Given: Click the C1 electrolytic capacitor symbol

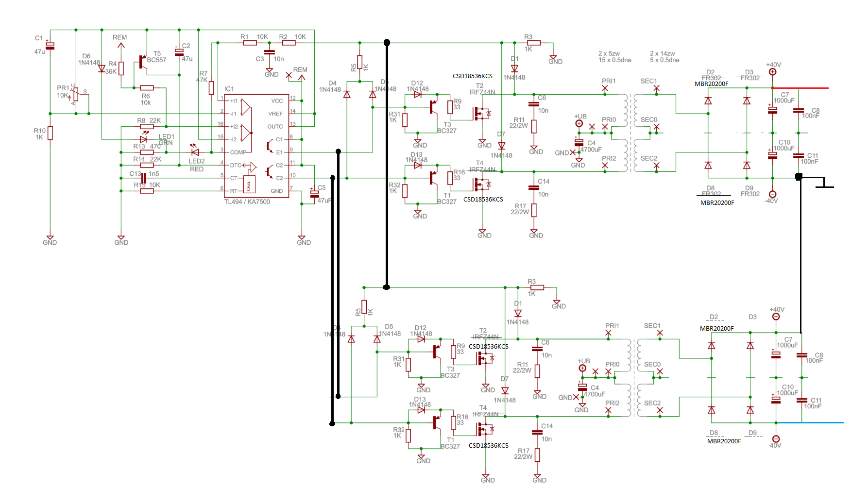Looking at the screenshot, I should [x=50, y=46].
